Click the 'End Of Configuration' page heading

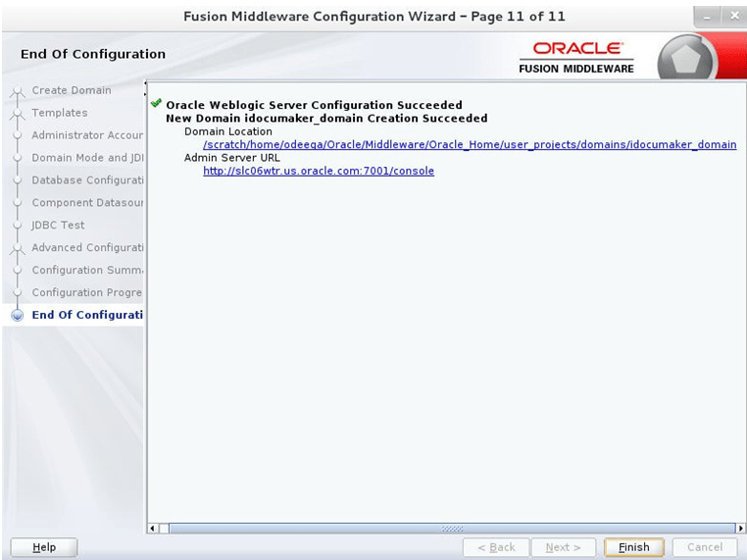tap(93, 54)
